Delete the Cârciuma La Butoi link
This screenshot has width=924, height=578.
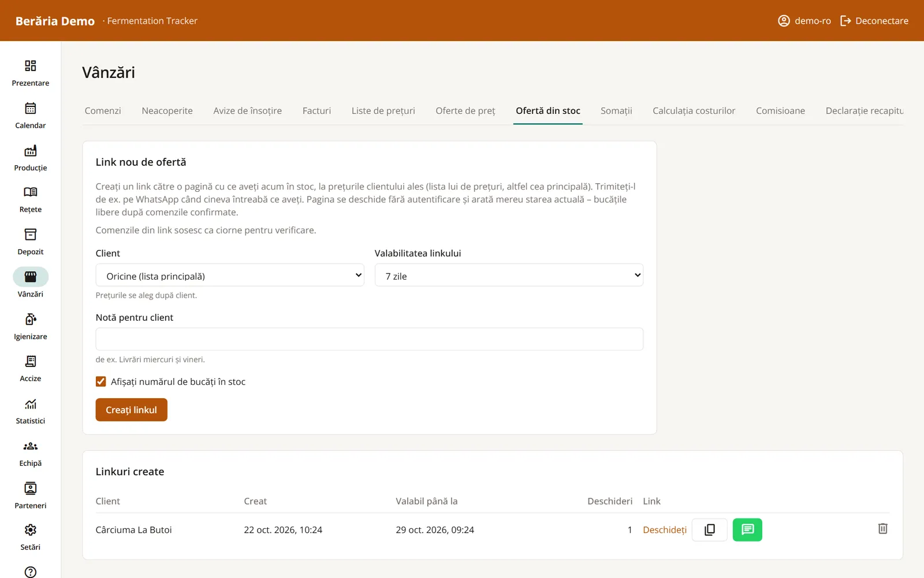click(882, 529)
